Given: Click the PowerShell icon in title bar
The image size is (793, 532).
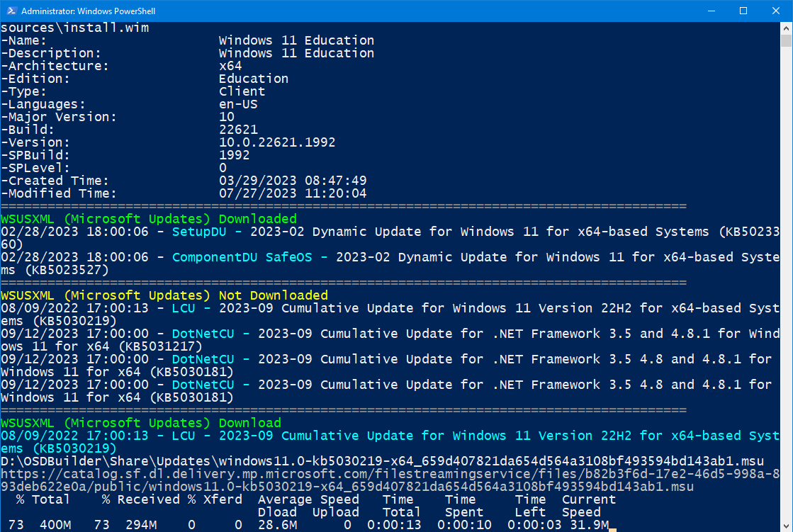Looking at the screenshot, I should pyautogui.click(x=11, y=11).
